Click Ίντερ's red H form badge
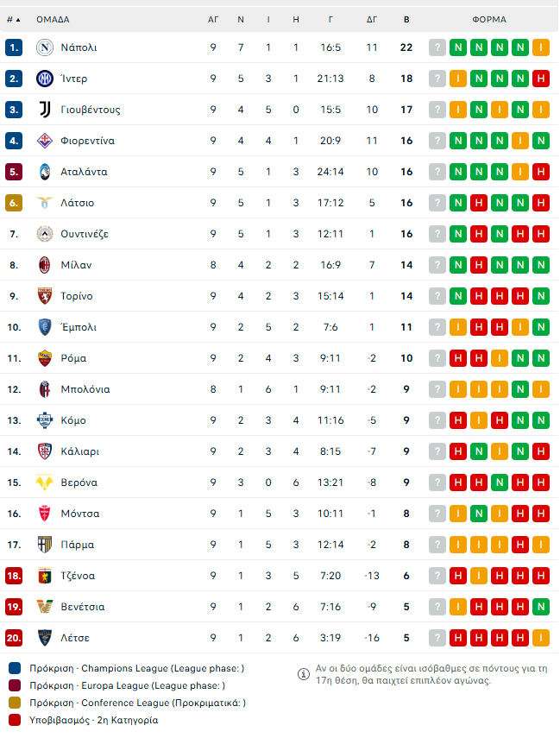This screenshot has width=560, height=738. tap(541, 79)
